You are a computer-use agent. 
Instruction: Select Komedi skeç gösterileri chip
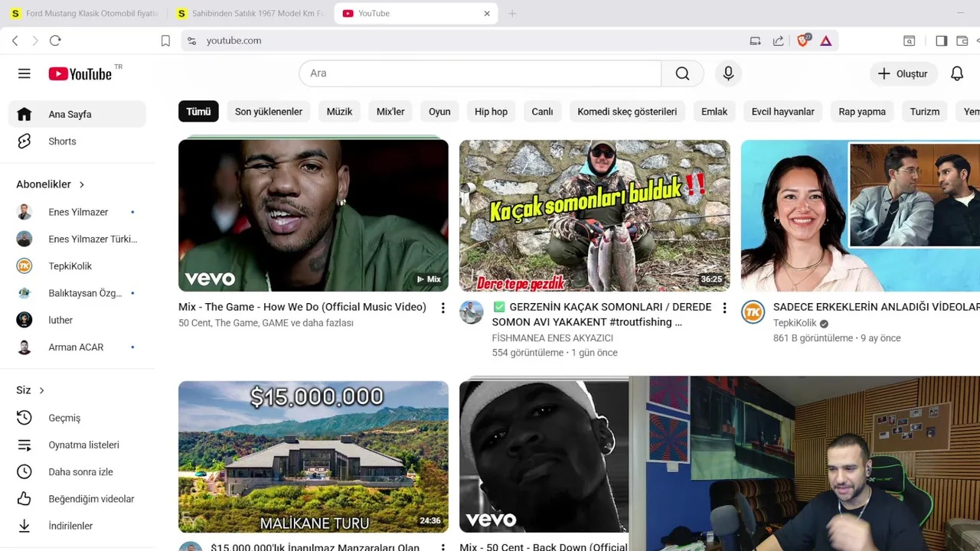pos(627,112)
